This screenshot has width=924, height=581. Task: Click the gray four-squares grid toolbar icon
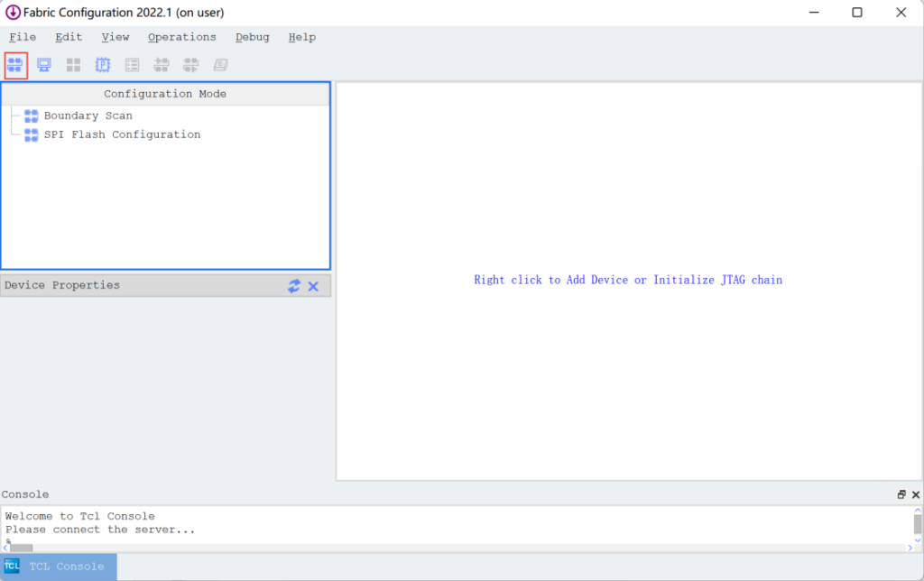pos(73,65)
